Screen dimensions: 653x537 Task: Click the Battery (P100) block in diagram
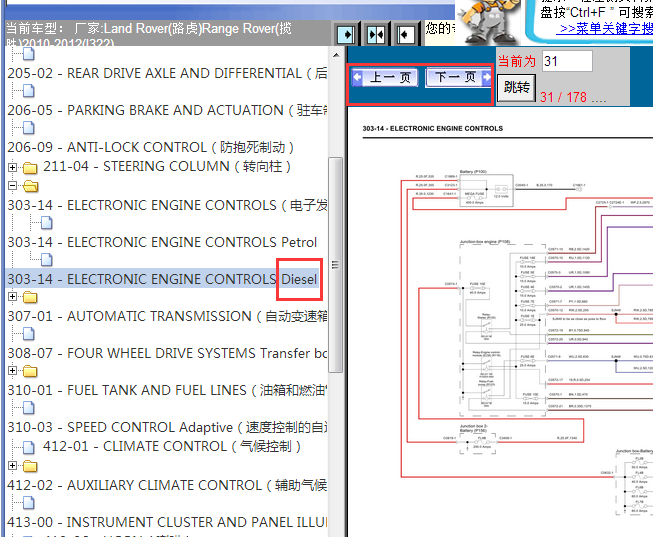coord(486,190)
